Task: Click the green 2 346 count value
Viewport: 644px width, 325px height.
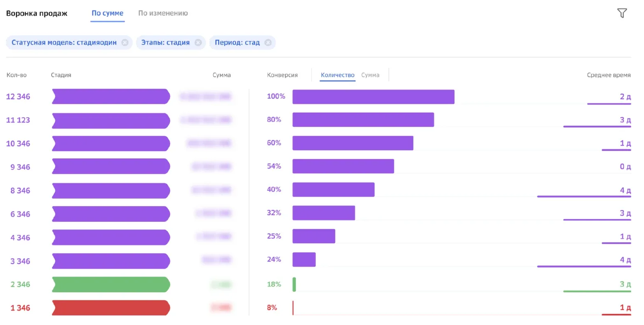Action: pyautogui.click(x=20, y=284)
